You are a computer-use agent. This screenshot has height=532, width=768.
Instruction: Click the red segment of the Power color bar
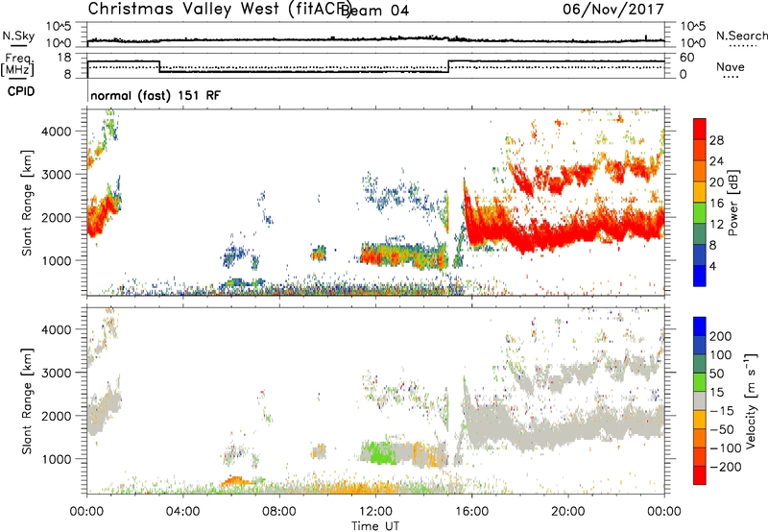point(700,129)
